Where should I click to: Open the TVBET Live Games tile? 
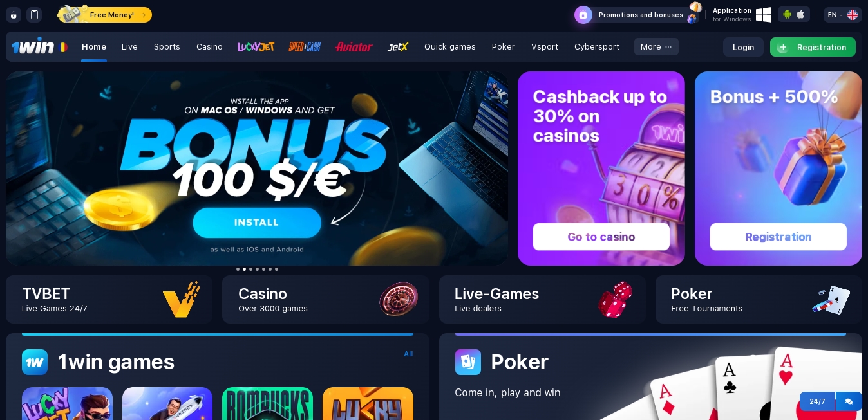(x=109, y=300)
